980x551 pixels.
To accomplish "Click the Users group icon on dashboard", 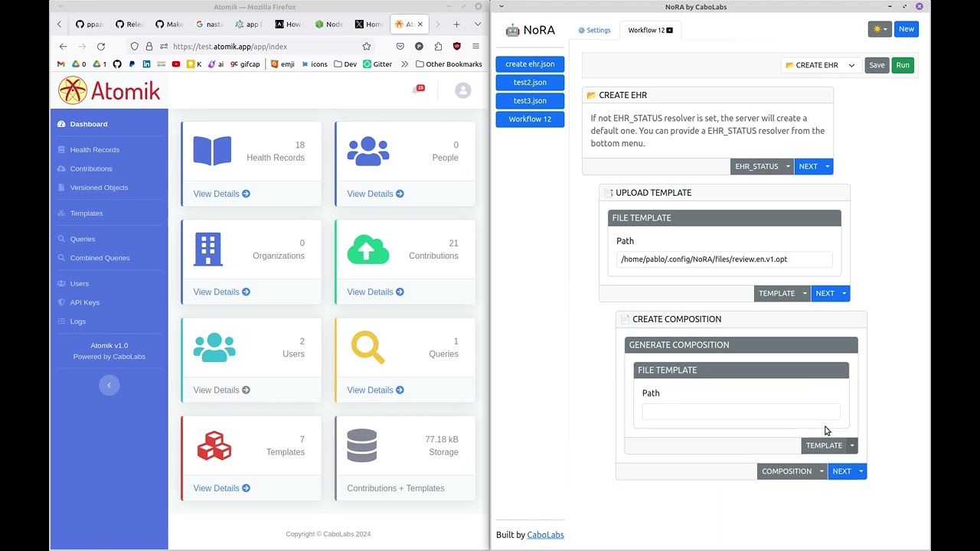I will pyautogui.click(x=214, y=347).
